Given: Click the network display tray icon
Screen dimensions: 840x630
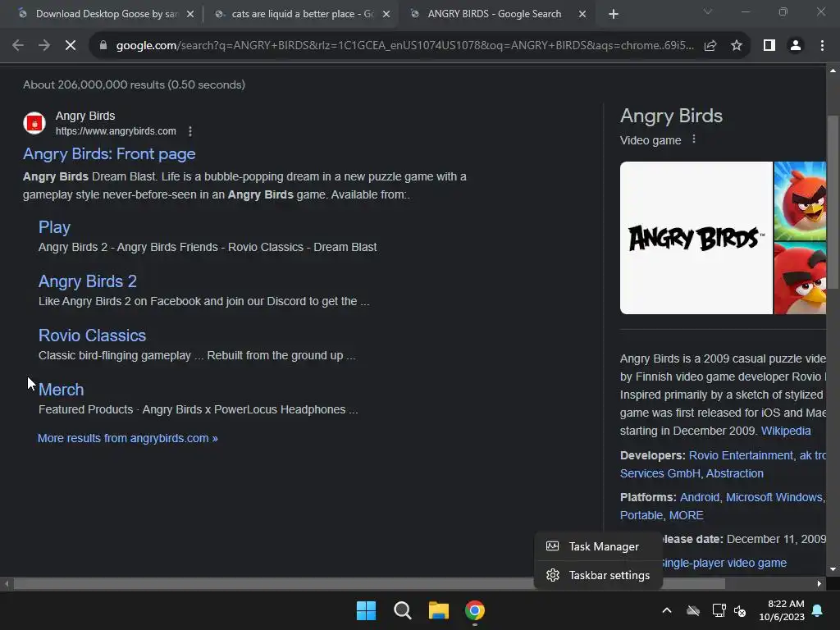Looking at the screenshot, I should click(x=719, y=610).
